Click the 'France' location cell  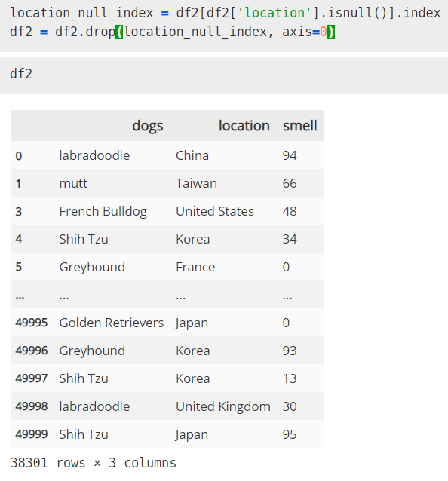(195, 267)
